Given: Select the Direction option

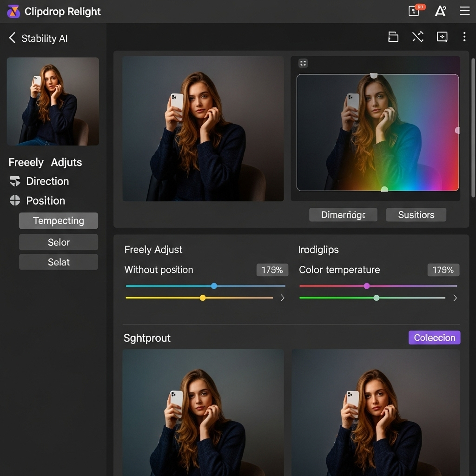Looking at the screenshot, I should [x=47, y=181].
